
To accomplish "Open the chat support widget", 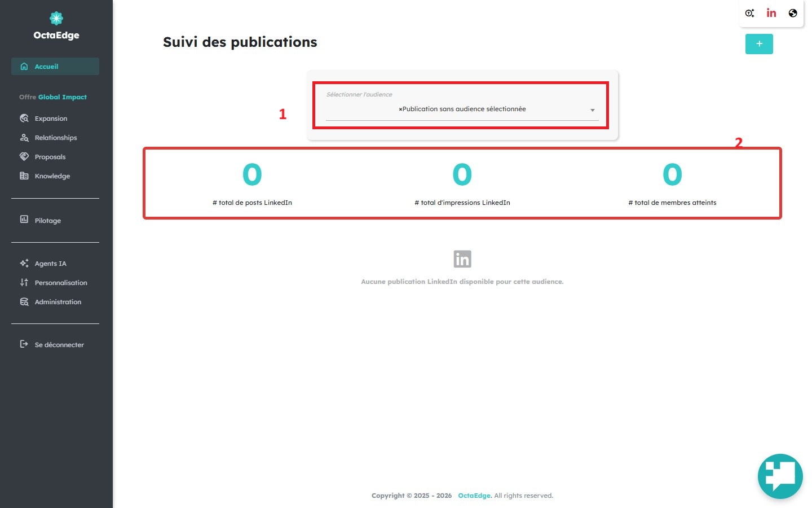I will point(780,476).
